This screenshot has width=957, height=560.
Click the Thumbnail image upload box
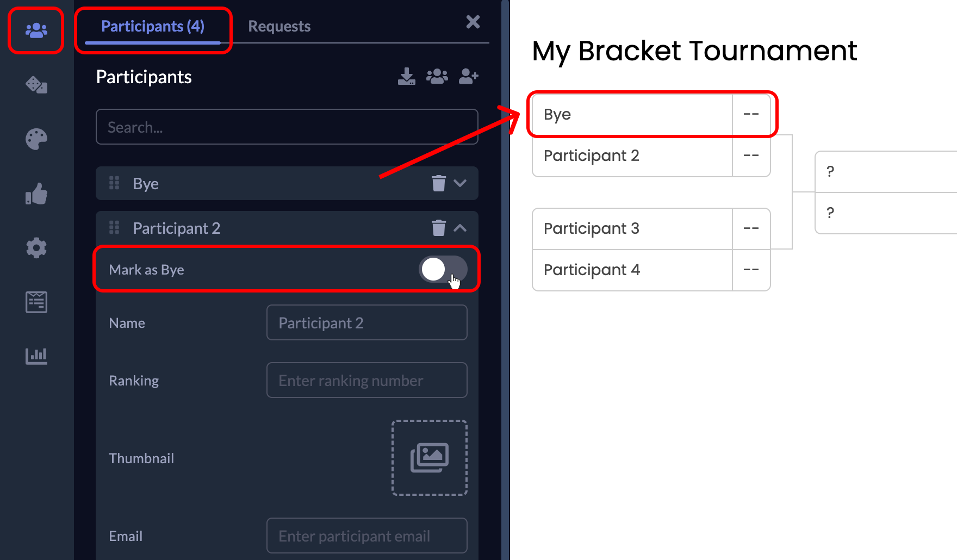click(x=430, y=458)
